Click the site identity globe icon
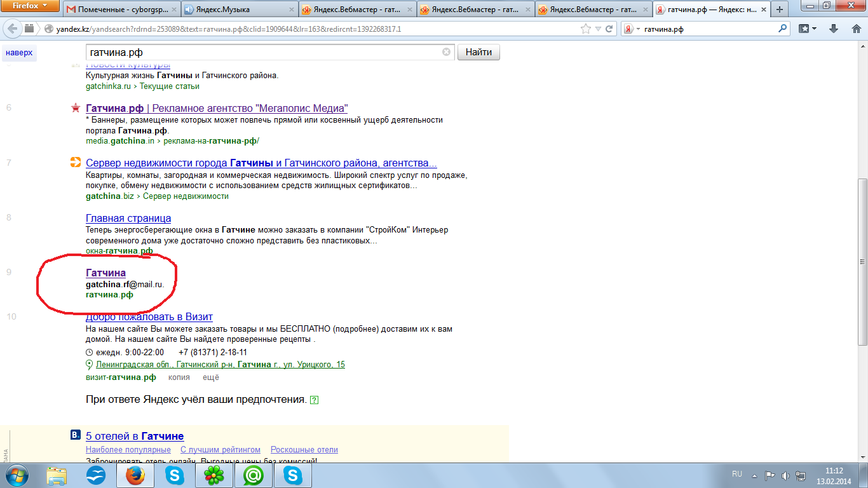This screenshot has height=488, width=868. point(48,29)
